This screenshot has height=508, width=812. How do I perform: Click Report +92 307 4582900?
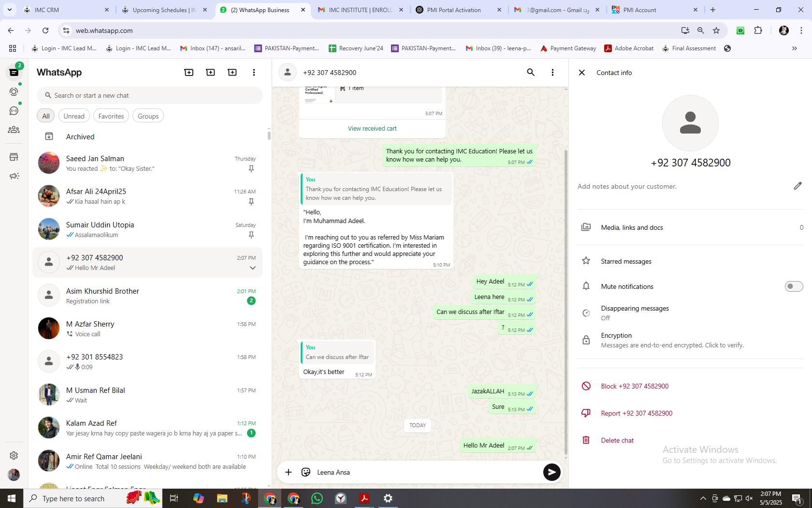click(637, 413)
